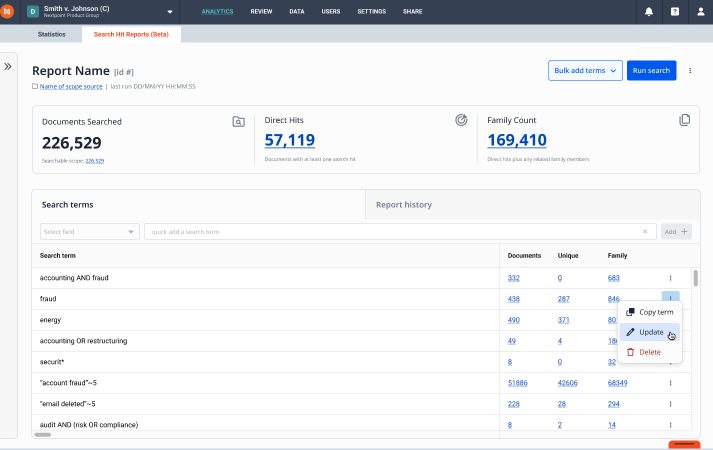
Task: Open the Name of scope source link
Action: pyautogui.click(x=71, y=86)
